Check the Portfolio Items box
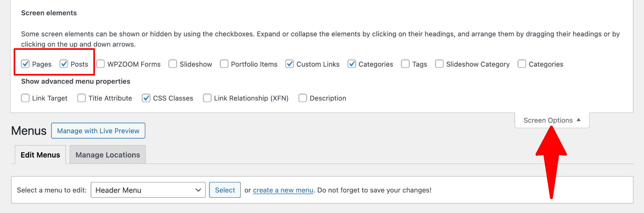Image resolution: width=644 pixels, height=213 pixels. click(x=224, y=64)
